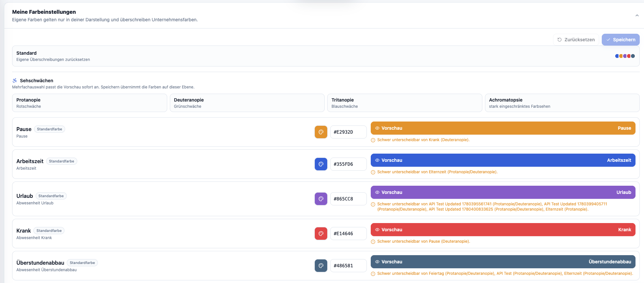Click the #486581 hex input field
The height and width of the screenshot is (283, 644).
pyautogui.click(x=348, y=266)
